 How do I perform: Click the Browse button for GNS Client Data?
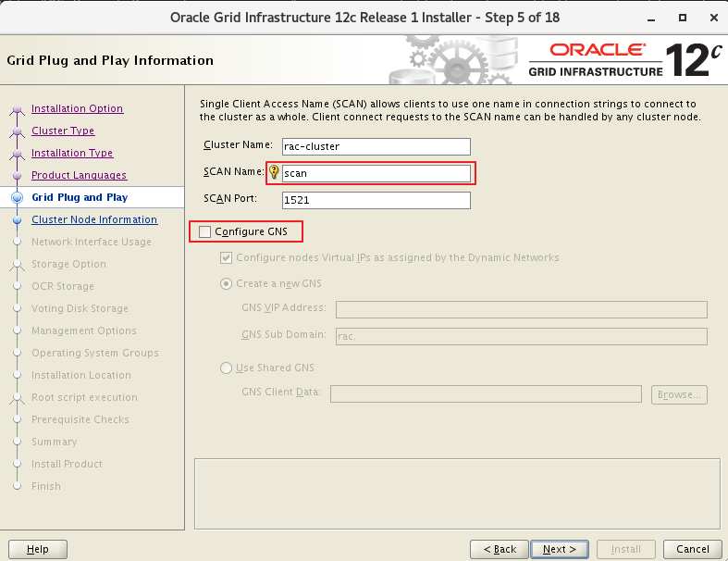[679, 394]
